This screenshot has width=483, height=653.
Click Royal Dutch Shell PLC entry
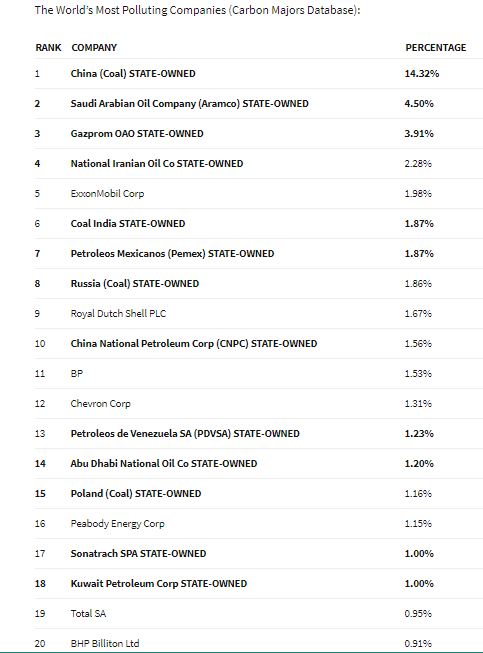pos(118,314)
